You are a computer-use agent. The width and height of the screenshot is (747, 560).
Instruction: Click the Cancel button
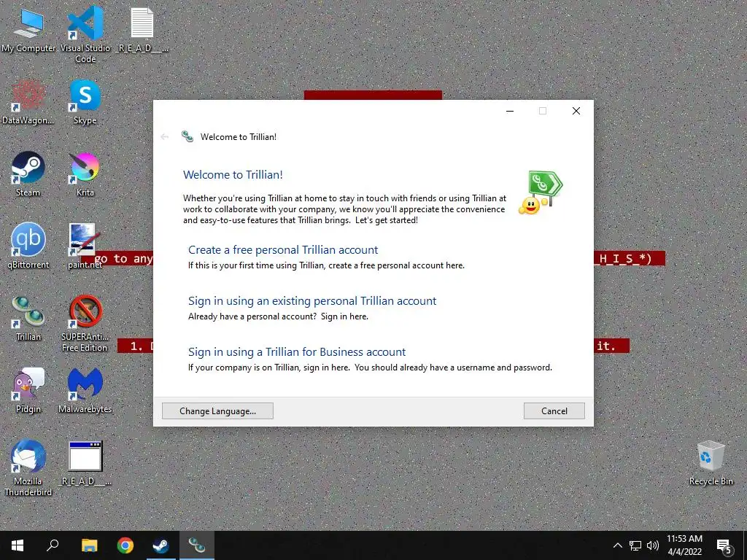[x=554, y=411]
